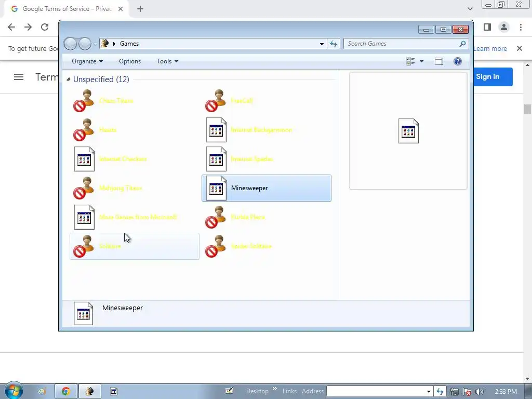The image size is (532, 399).
Task: Open Options in Games toolbar
Action: click(129, 61)
